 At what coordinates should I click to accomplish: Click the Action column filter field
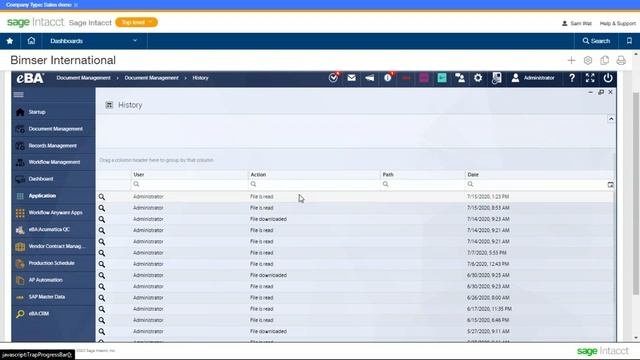point(314,184)
